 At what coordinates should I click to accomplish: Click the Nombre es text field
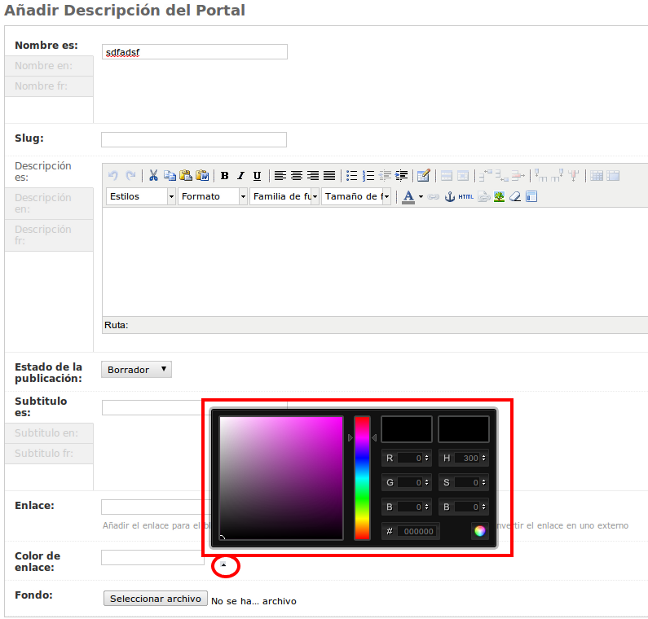195,52
